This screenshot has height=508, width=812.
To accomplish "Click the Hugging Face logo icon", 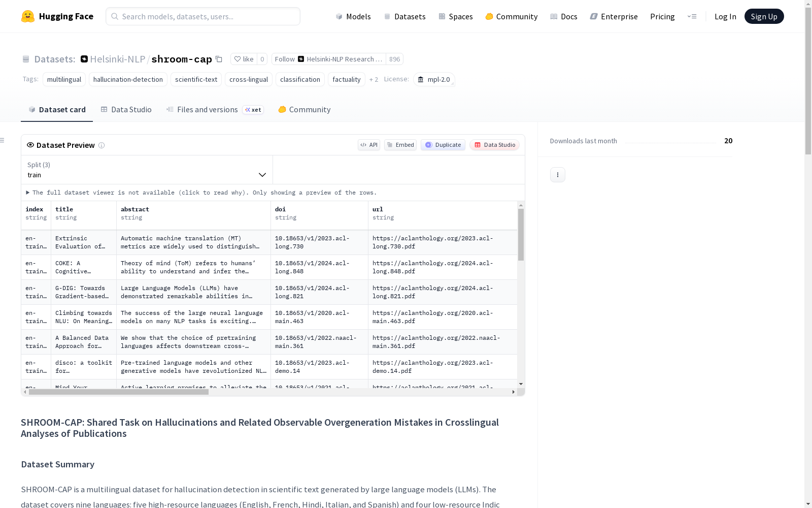I will 28,16.
